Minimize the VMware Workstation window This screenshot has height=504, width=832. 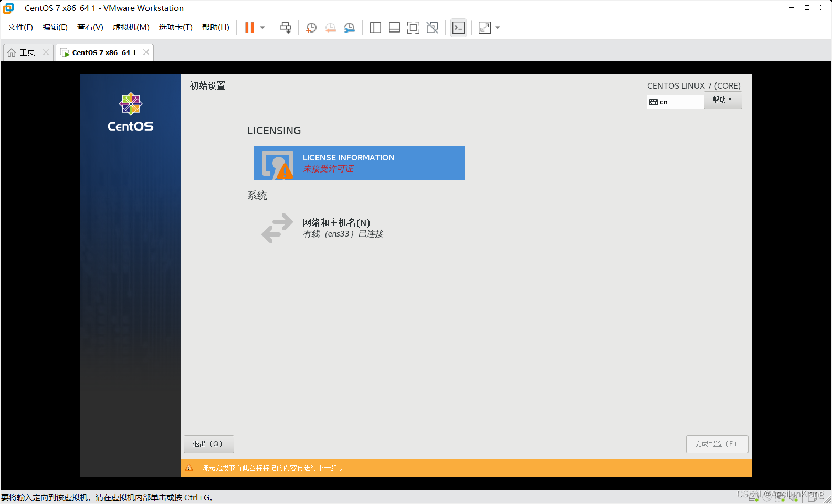(x=791, y=8)
